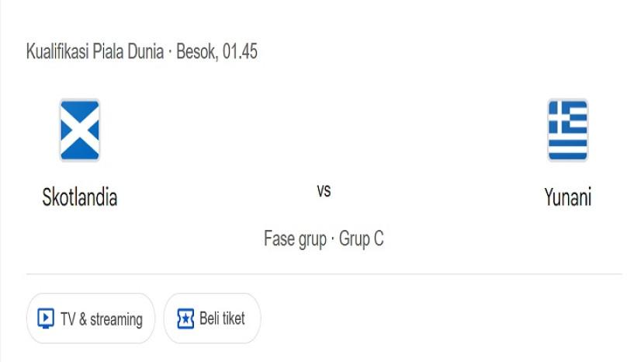Open the TV & streaming options
644x362 pixels.
91,318
